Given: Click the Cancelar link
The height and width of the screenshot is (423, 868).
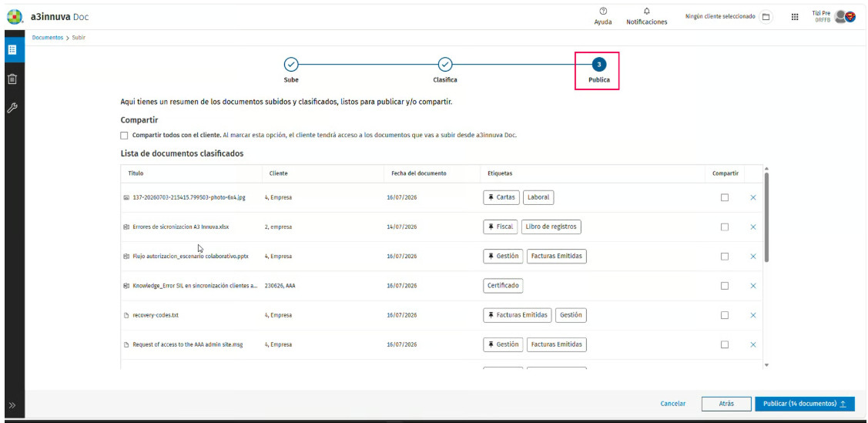Looking at the screenshot, I should point(672,405).
